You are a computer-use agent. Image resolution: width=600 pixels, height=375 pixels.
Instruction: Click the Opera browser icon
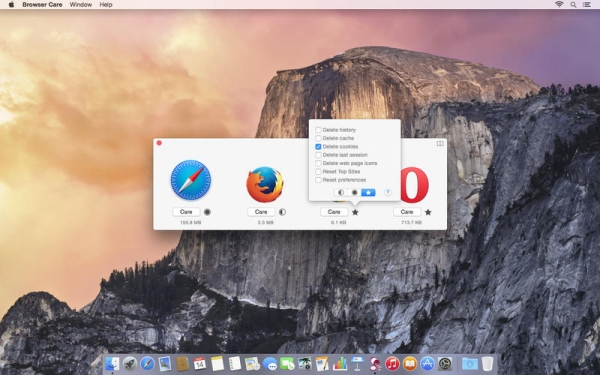coord(415,184)
